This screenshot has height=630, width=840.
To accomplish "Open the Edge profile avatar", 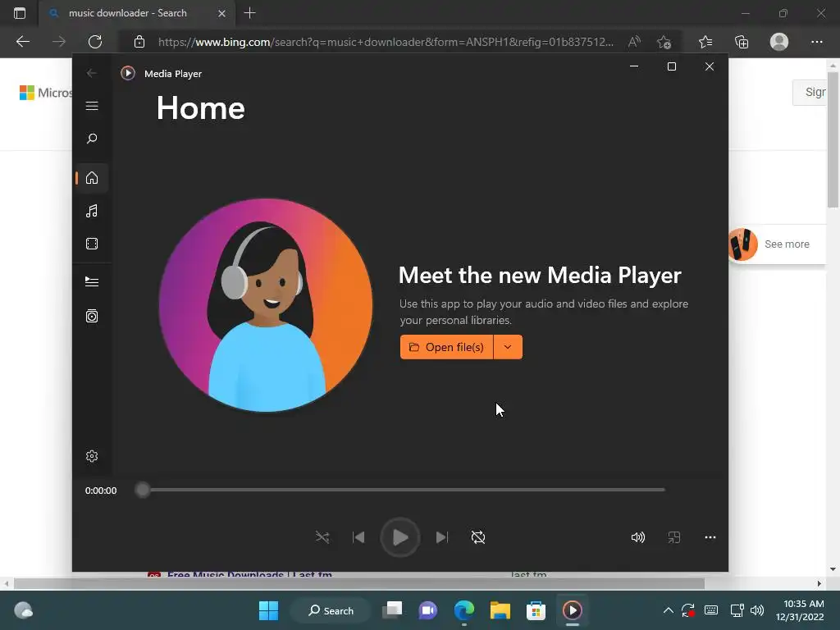I will tap(779, 42).
